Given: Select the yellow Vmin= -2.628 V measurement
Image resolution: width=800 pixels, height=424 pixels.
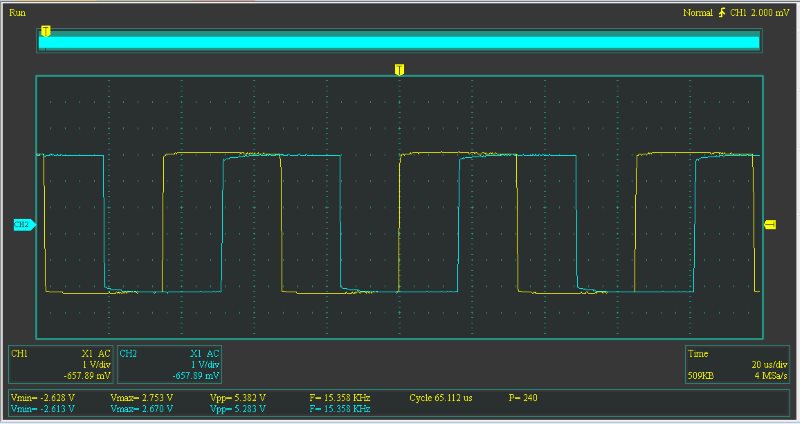Looking at the screenshot, I should point(42,397).
